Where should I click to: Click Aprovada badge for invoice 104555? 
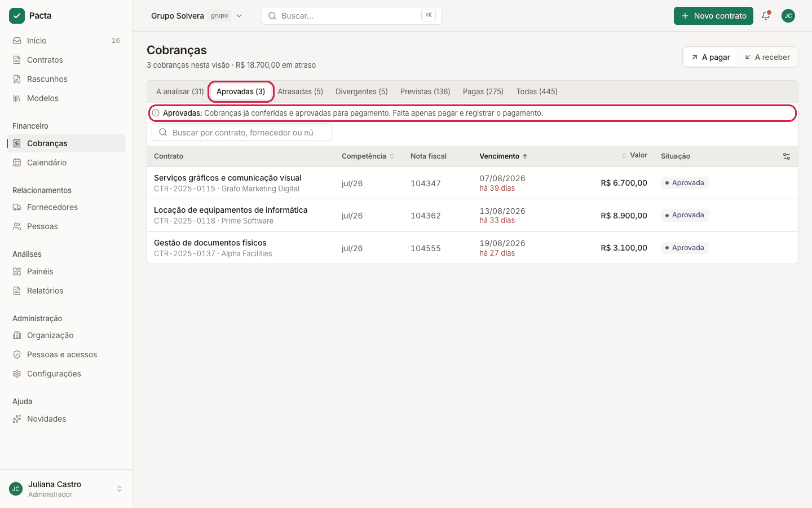click(x=685, y=248)
